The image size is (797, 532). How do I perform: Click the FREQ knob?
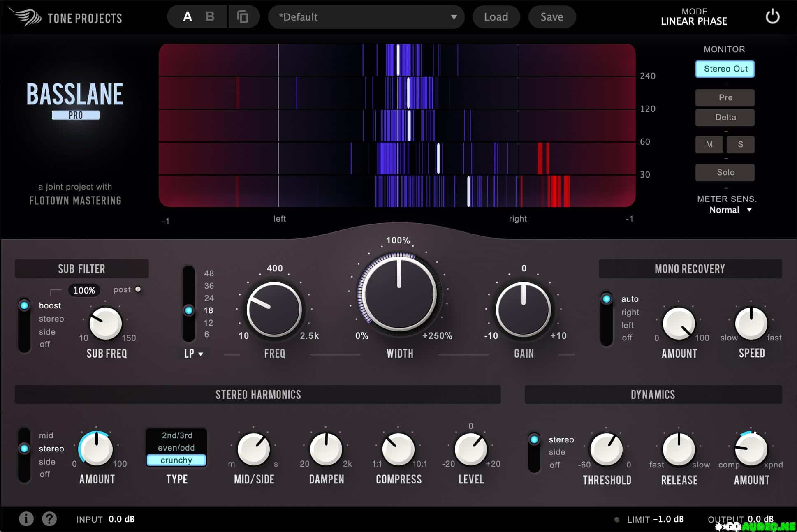point(274,310)
